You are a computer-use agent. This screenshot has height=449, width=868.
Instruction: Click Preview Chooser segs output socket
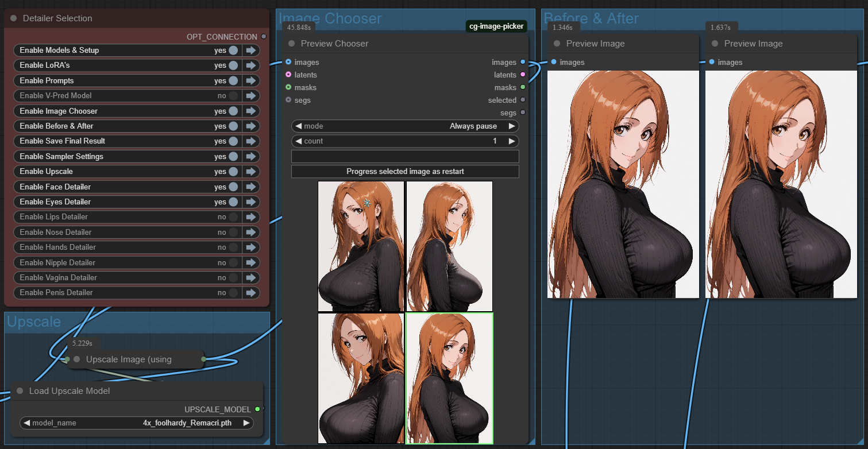[x=522, y=113]
